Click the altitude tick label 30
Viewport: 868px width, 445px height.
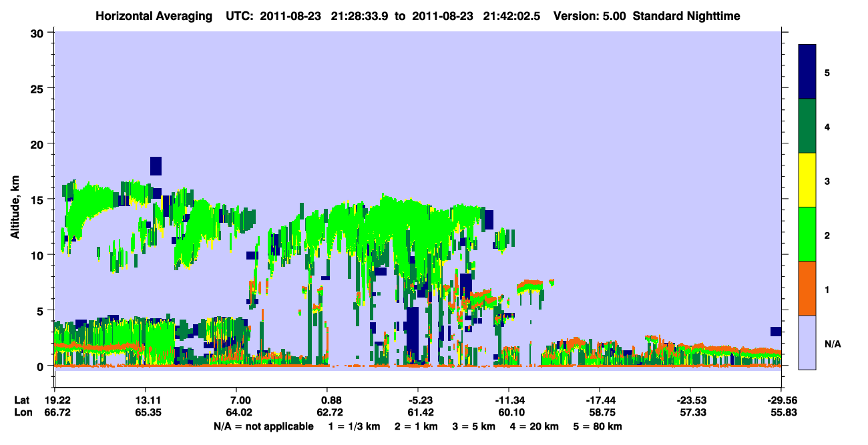(x=37, y=32)
